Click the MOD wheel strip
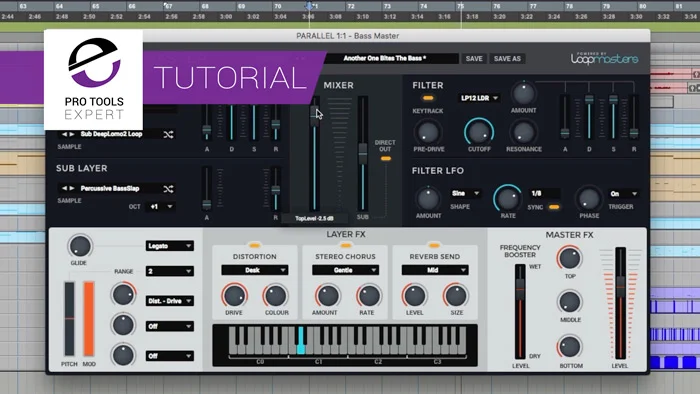This screenshot has width=700, height=394. click(x=89, y=319)
